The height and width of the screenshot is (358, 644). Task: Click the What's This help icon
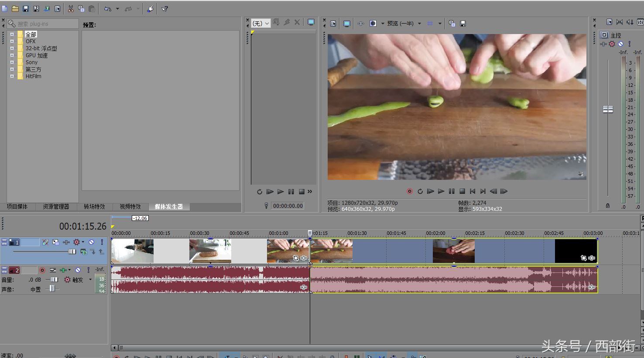coord(165,9)
